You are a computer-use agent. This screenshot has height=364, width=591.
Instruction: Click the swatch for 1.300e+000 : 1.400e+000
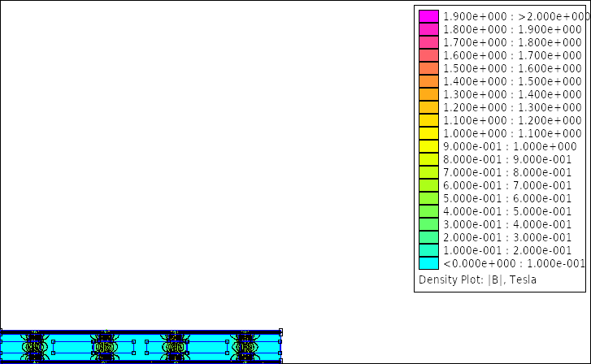(428, 94)
